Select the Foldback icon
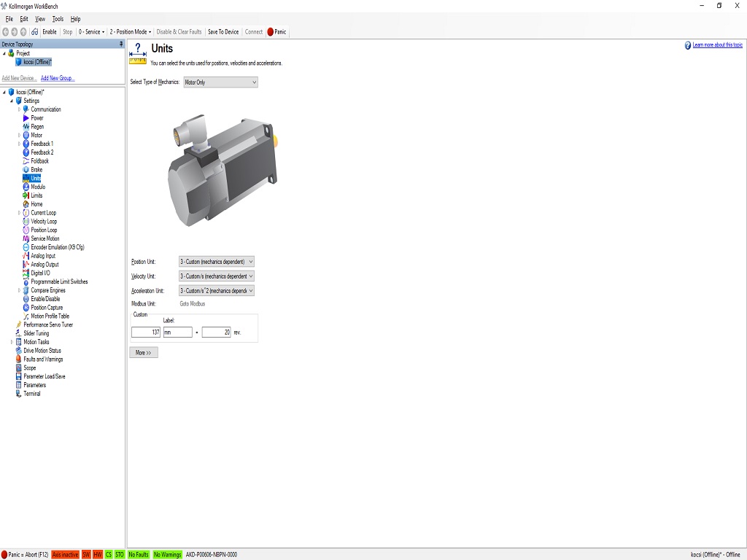Screen dimensions: 747x560 tap(26, 161)
